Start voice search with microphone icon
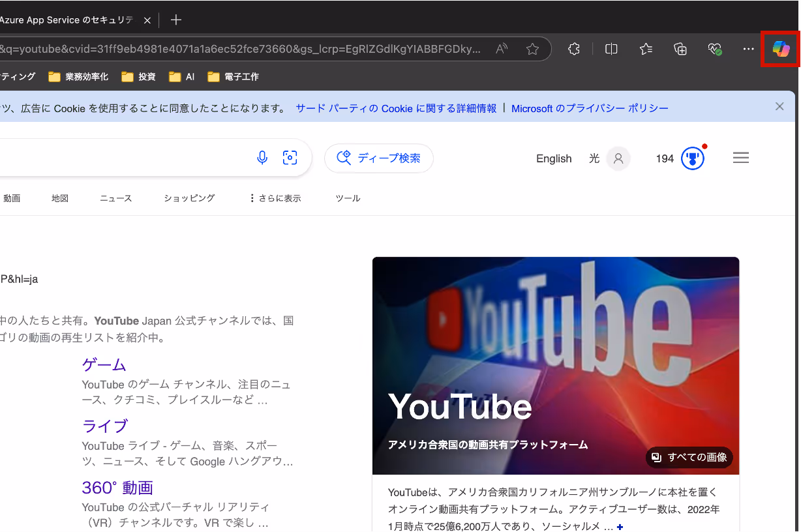 (x=262, y=158)
